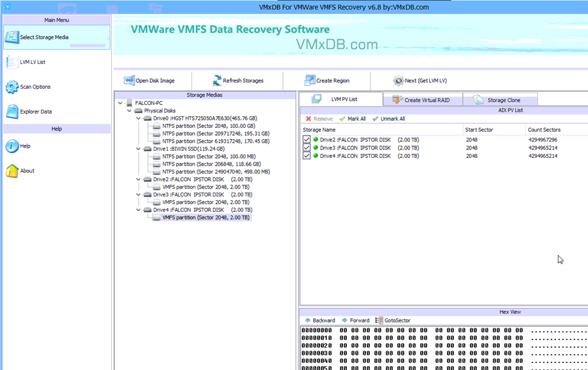Click green status dot of Drive4 row
Image resolution: width=588 pixels, height=370 pixels.
[x=316, y=156]
